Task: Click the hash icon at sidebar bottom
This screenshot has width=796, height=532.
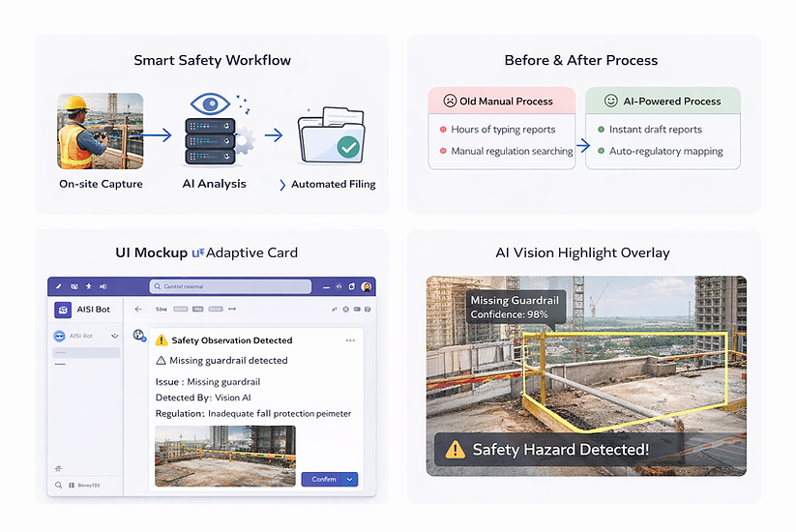Action: click(x=58, y=468)
